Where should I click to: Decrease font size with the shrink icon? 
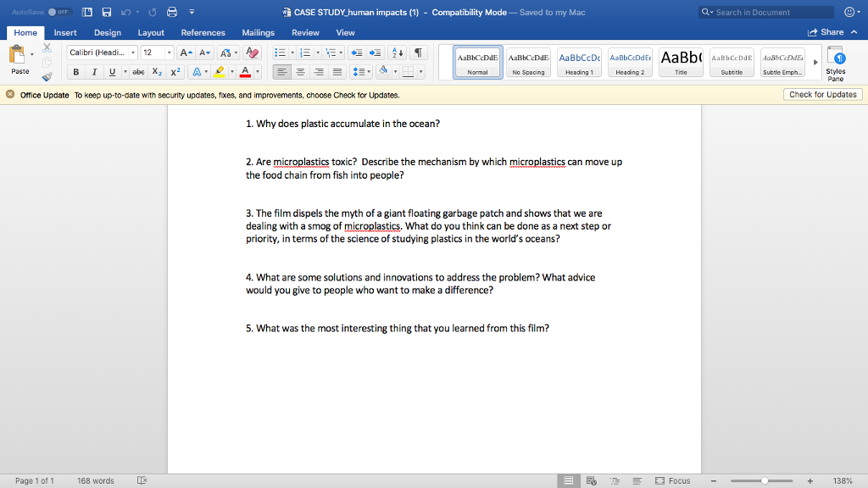coord(204,53)
